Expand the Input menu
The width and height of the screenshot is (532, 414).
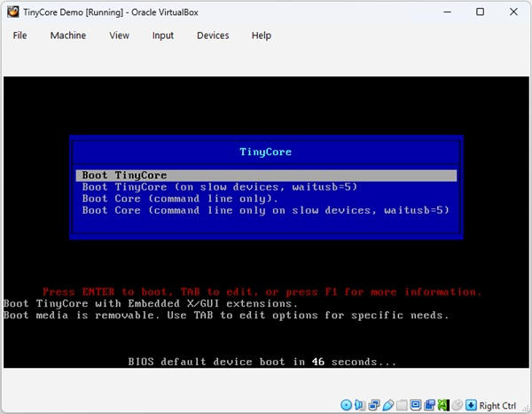pos(163,35)
